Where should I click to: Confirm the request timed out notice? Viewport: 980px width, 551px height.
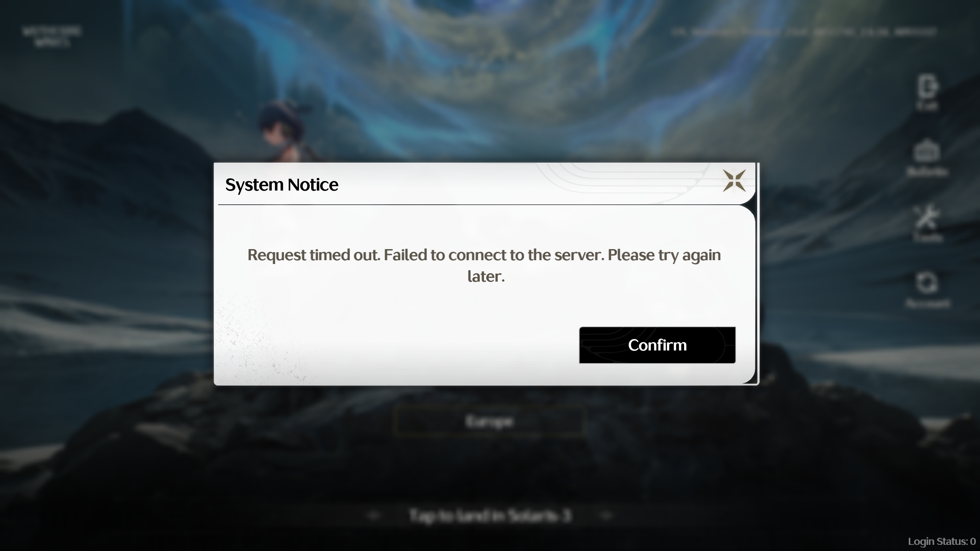point(657,345)
